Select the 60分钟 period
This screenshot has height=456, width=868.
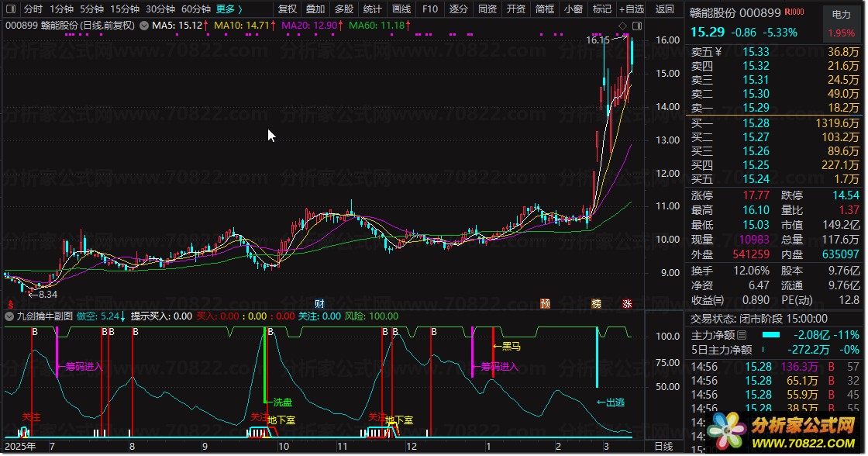coord(196,9)
